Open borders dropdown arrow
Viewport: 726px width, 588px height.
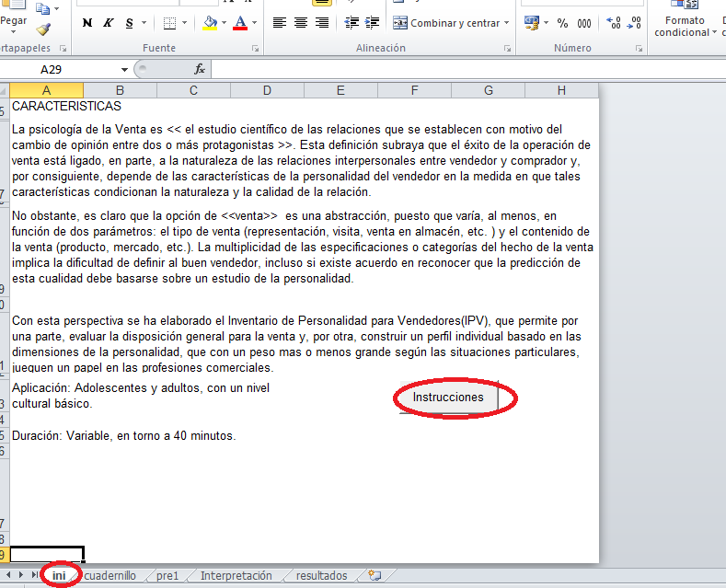click(x=184, y=23)
